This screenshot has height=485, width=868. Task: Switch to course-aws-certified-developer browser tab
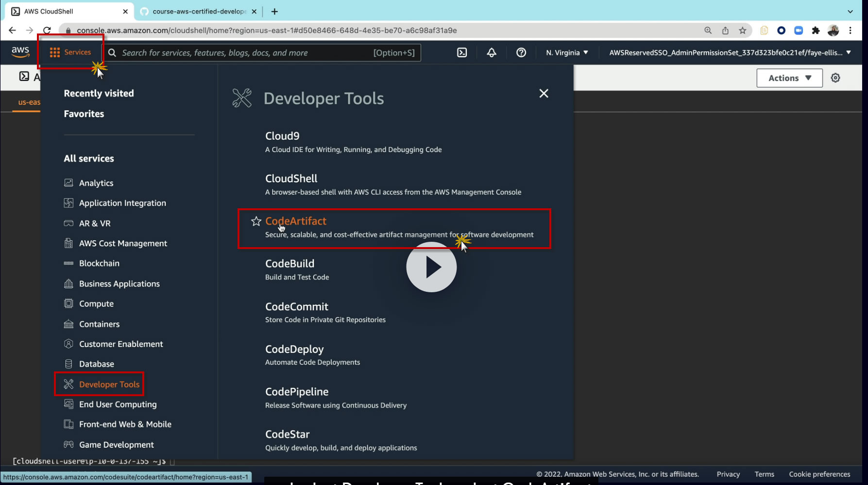pyautogui.click(x=199, y=11)
